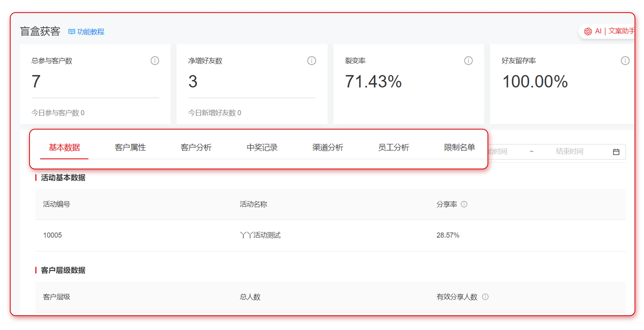Image resolution: width=644 pixels, height=330 pixels.
Task: Click the info icon beside 分享率
Action: tap(465, 204)
